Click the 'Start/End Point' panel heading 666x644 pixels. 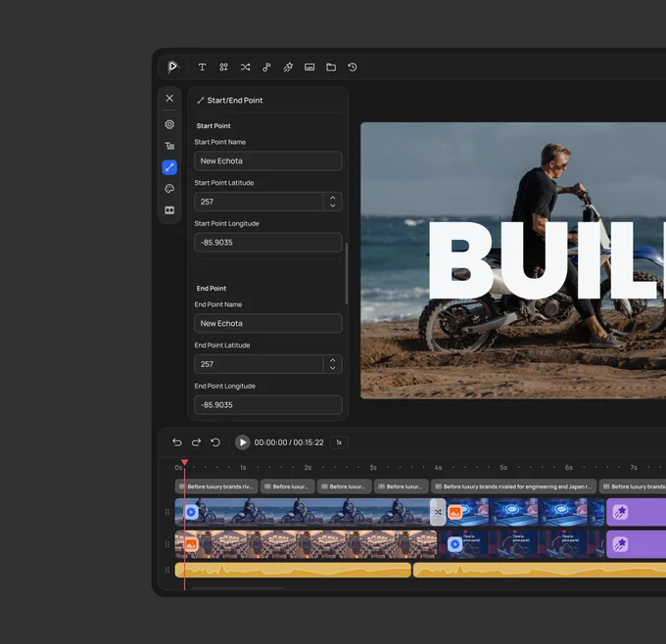(234, 100)
